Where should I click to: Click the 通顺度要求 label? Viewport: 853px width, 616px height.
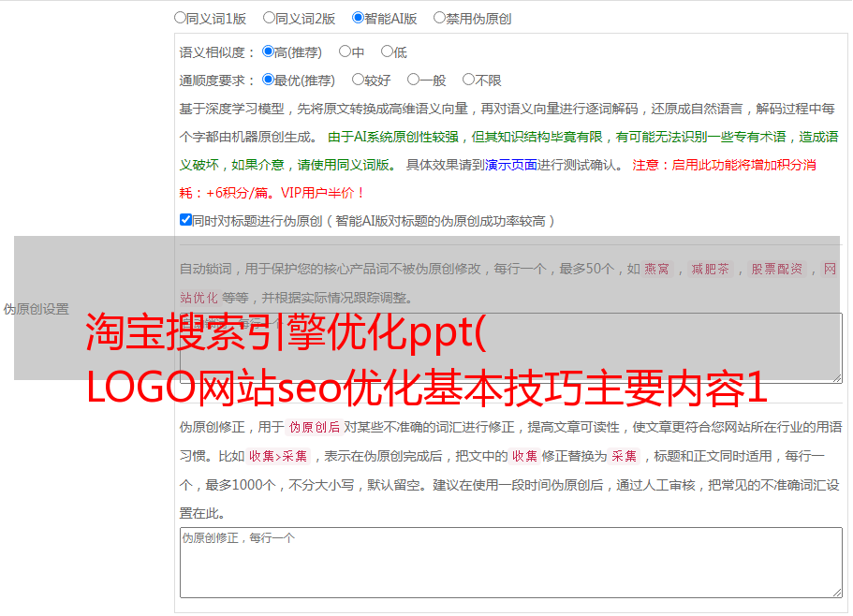216,81
